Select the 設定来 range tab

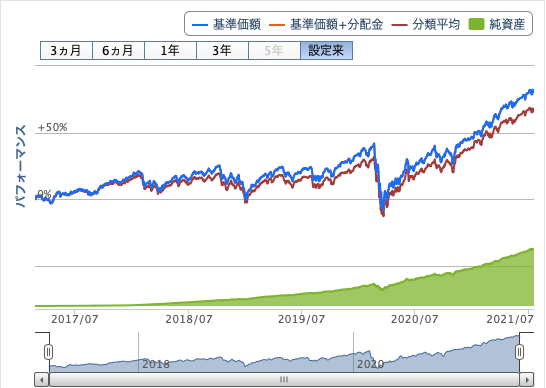[326, 51]
